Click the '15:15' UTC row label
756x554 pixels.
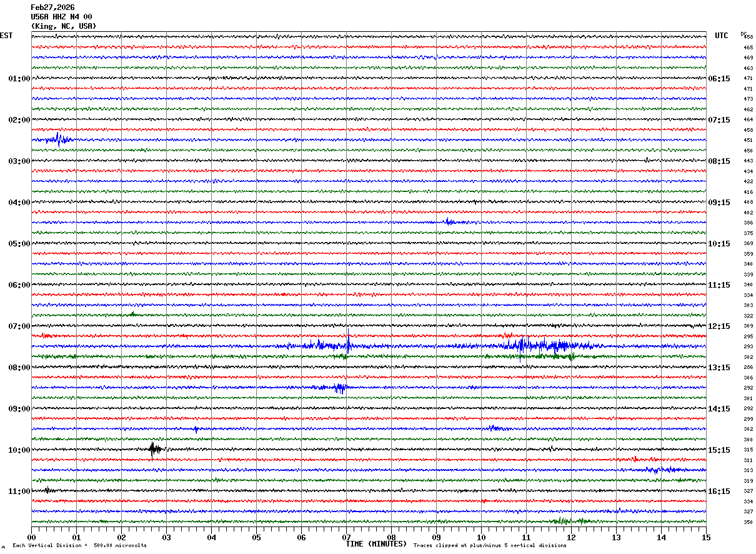click(719, 450)
